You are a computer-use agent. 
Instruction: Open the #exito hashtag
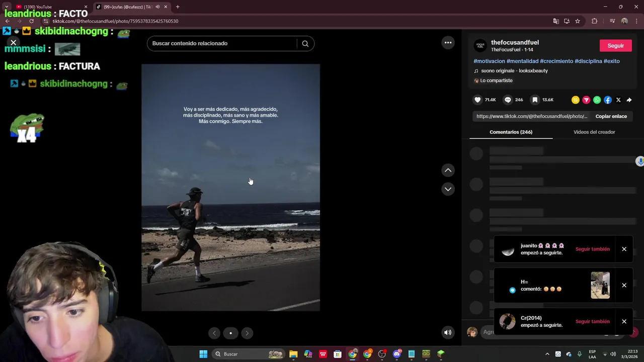coord(611,61)
